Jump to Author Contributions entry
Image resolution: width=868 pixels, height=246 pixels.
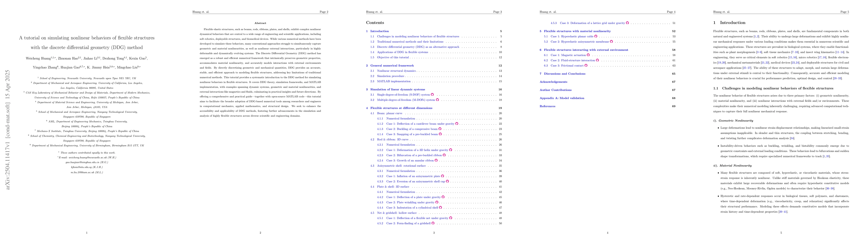tap(556, 90)
